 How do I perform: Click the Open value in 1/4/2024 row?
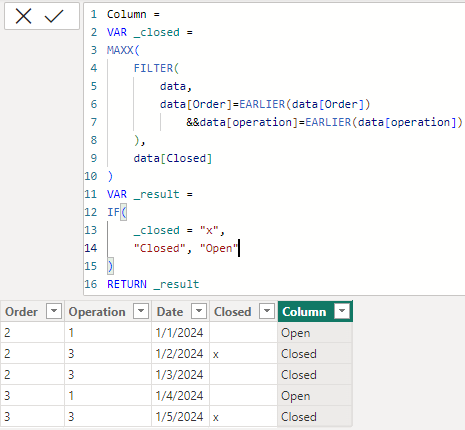click(x=296, y=396)
